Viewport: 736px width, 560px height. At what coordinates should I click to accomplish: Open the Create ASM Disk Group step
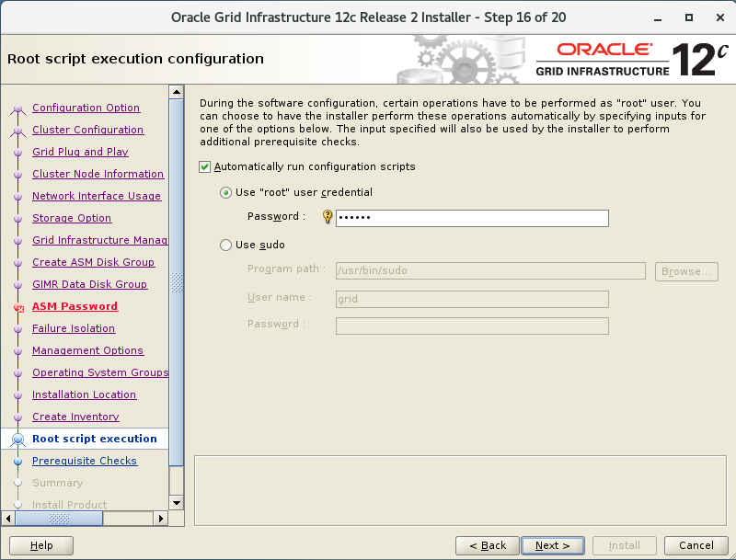point(93,262)
